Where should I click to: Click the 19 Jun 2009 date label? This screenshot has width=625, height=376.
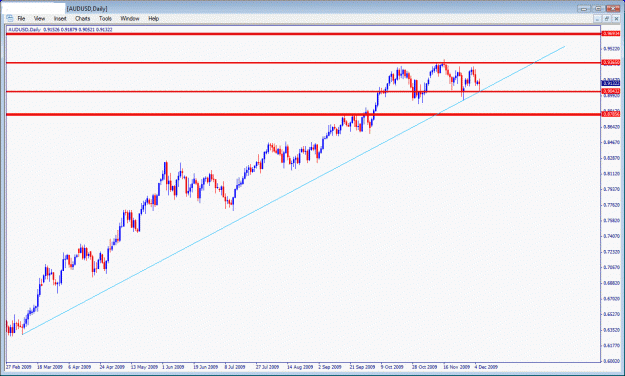[x=206, y=367]
